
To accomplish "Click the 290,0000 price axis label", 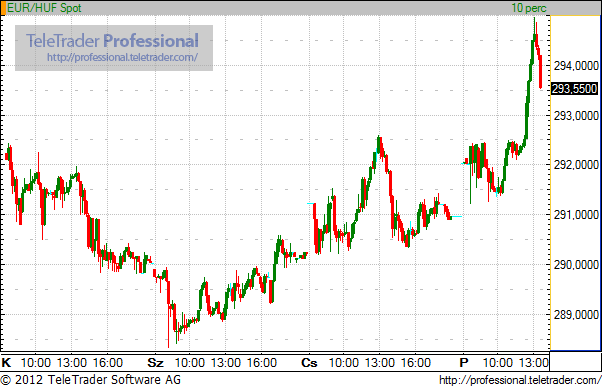I will click(x=576, y=265).
